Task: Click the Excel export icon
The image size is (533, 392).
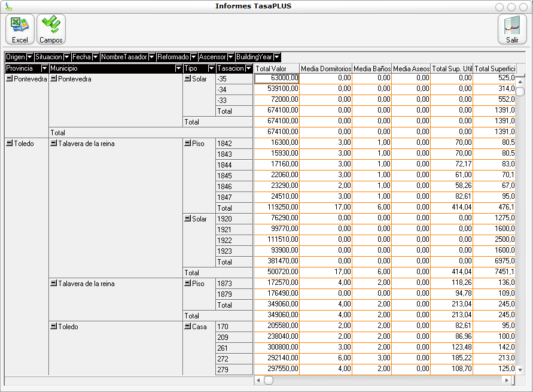Action: coord(20,29)
